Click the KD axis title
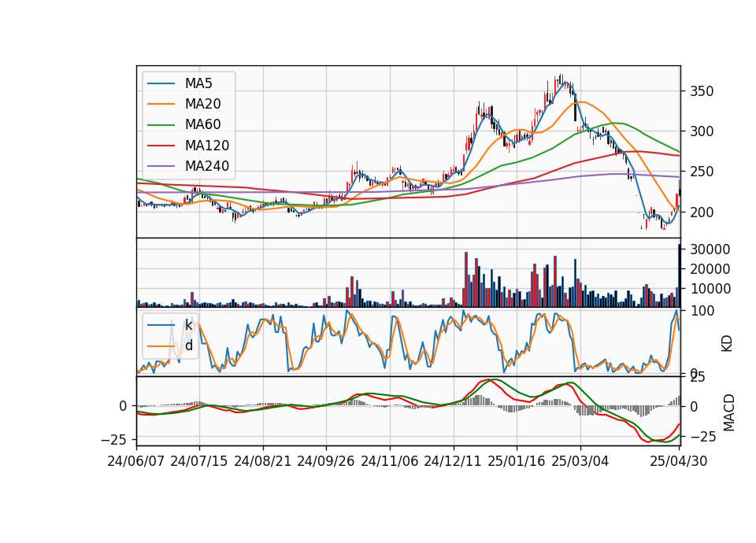Image resolution: width=756 pixels, height=543 pixels. tap(727, 343)
